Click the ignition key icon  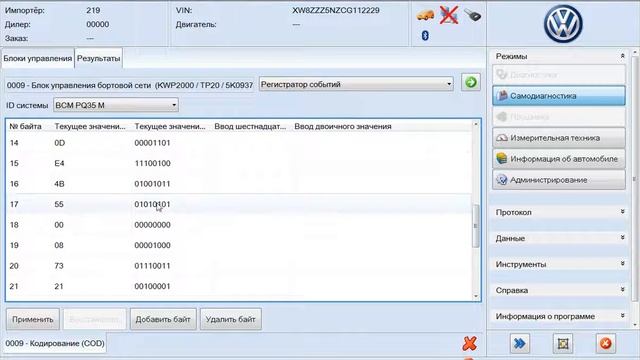point(473,16)
